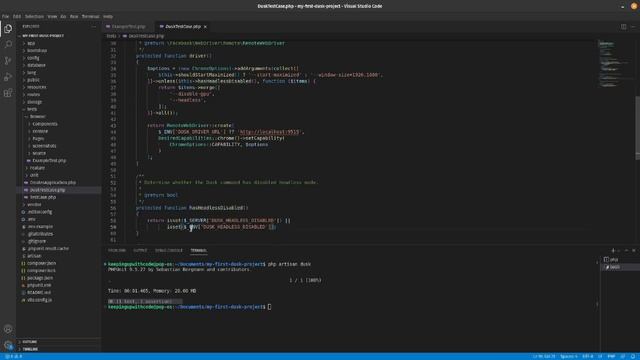The image size is (640, 360).
Task: Click the new terminal plus icon
Action: click(x=613, y=250)
